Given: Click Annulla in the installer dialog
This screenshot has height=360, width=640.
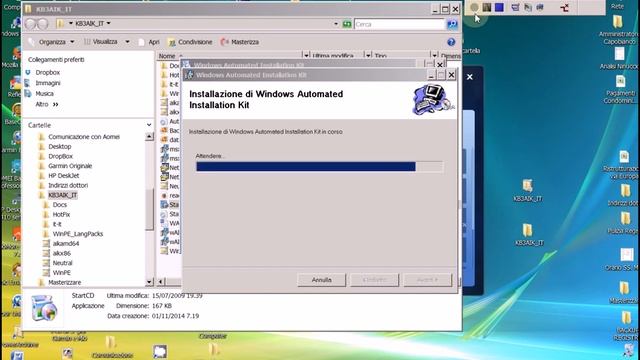Looking at the screenshot, I should pos(321,280).
